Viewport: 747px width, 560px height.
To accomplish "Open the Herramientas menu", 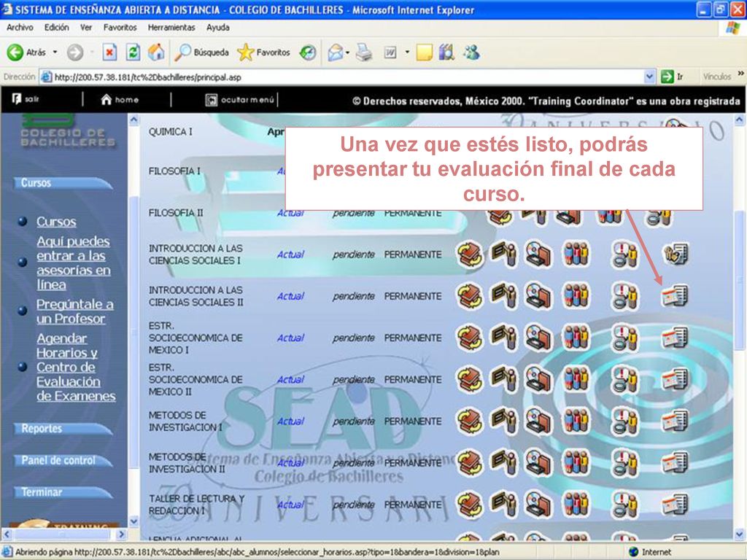I will (x=171, y=28).
